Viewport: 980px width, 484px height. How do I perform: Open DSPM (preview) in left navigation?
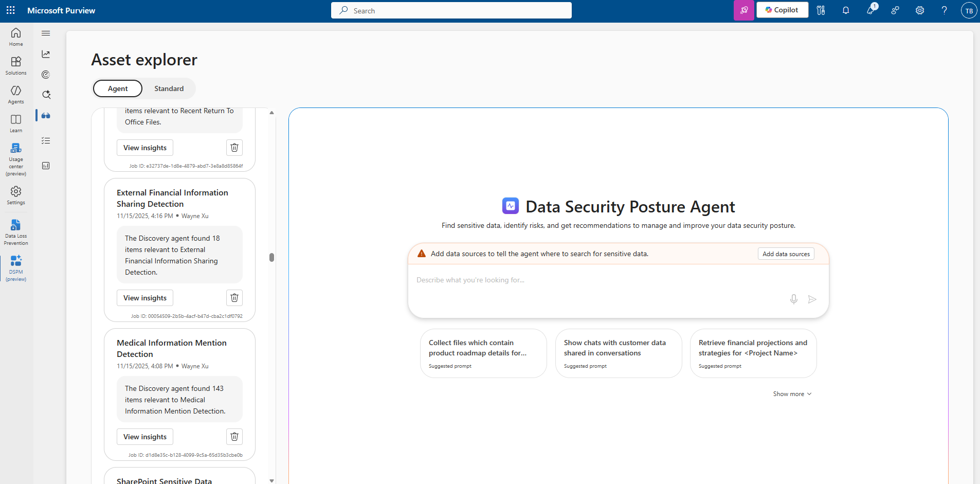[x=16, y=268]
